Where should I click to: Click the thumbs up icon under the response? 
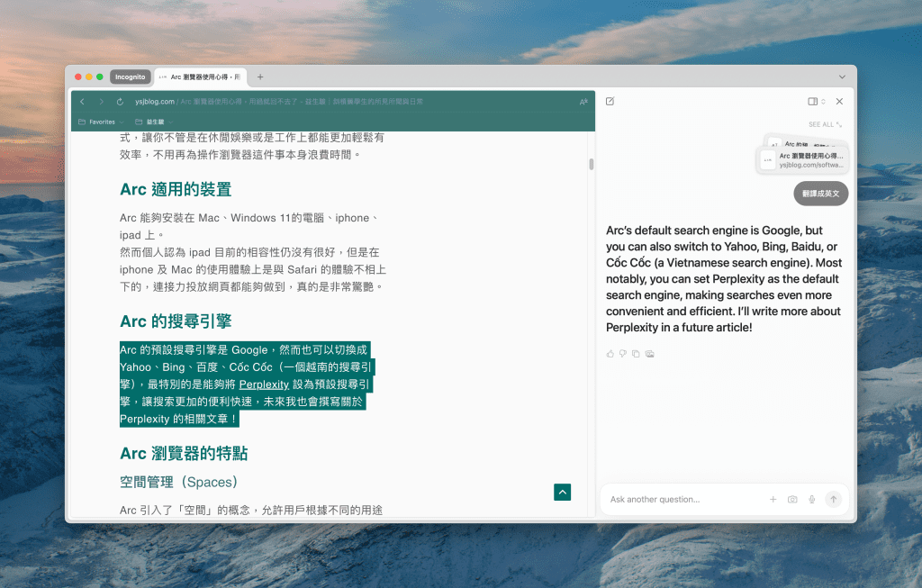(x=610, y=354)
